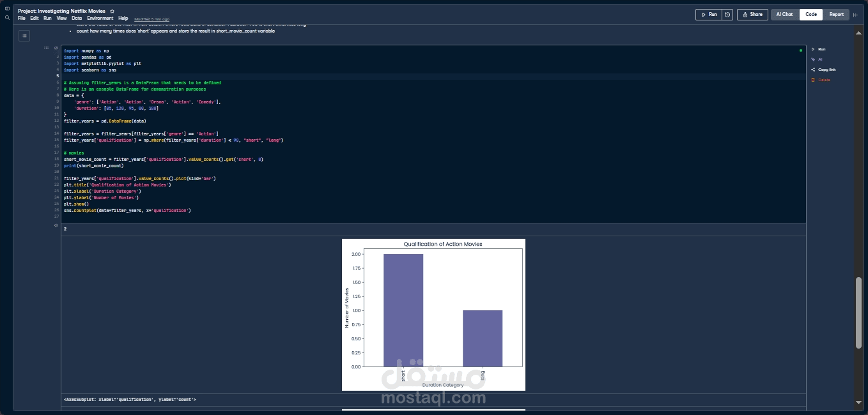Delete the current code cell
The height and width of the screenshot is (415, 868).
821,80
